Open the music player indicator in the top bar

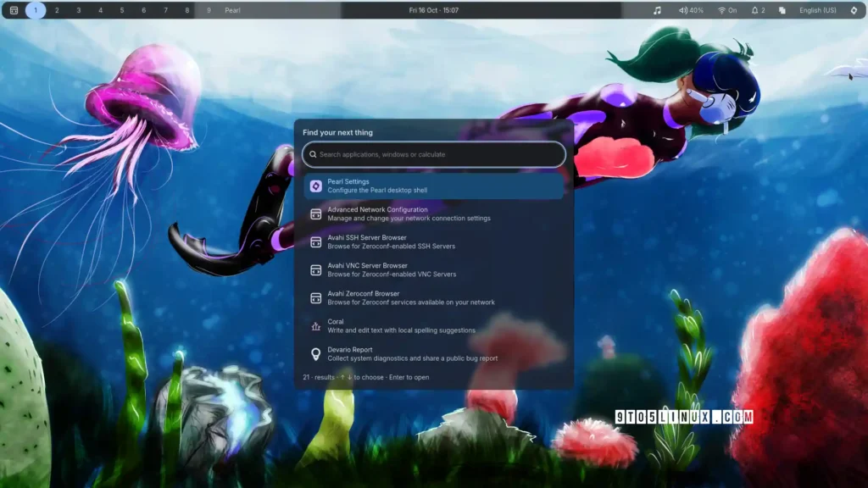click(657, 10)
